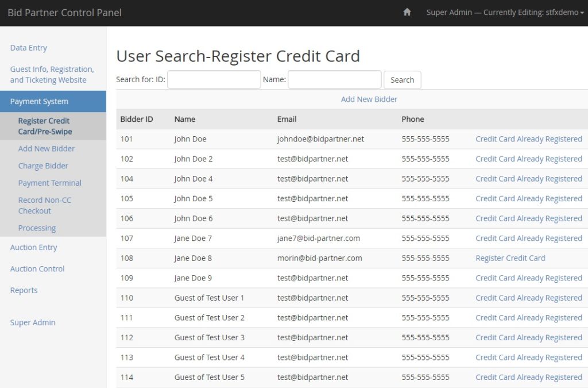Open Reports from the sidebar

[x=24, y=290]
